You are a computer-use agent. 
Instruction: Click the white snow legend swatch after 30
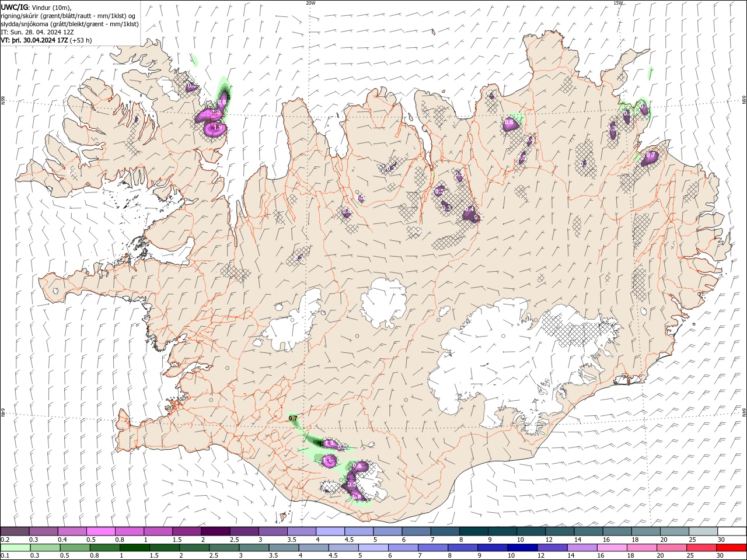(x=732, y=531)
